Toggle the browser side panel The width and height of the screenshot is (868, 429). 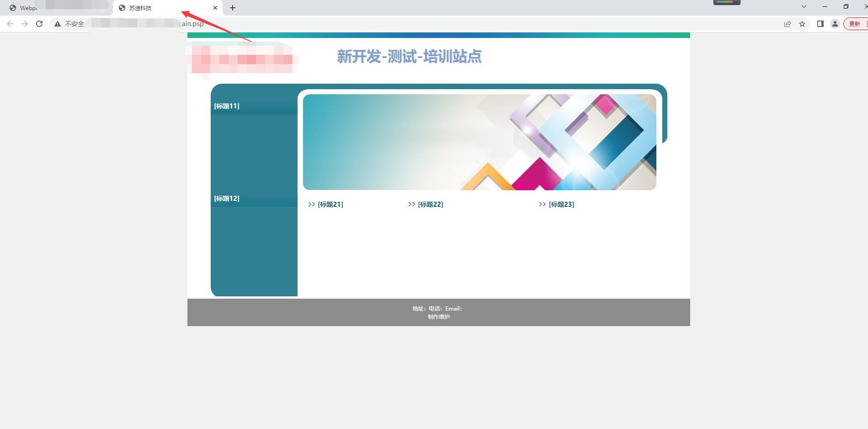tap(820, 24)
